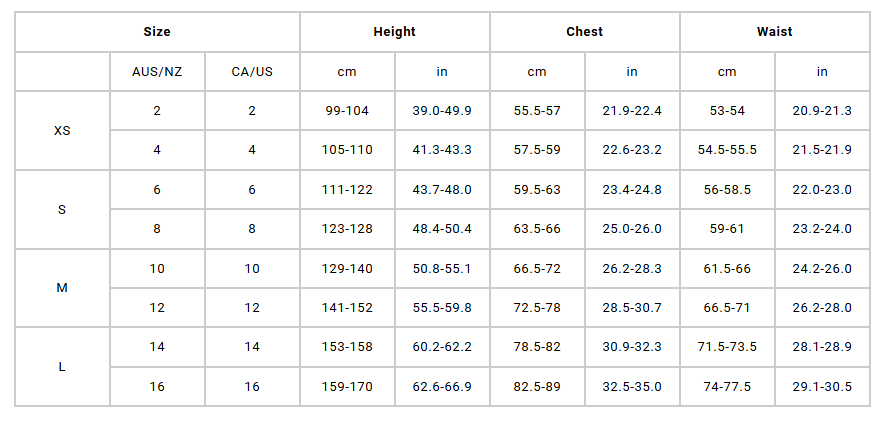Viewport: 884px width, 427px height.
Task: Click the Waist column header
Action: click(774, 32)
